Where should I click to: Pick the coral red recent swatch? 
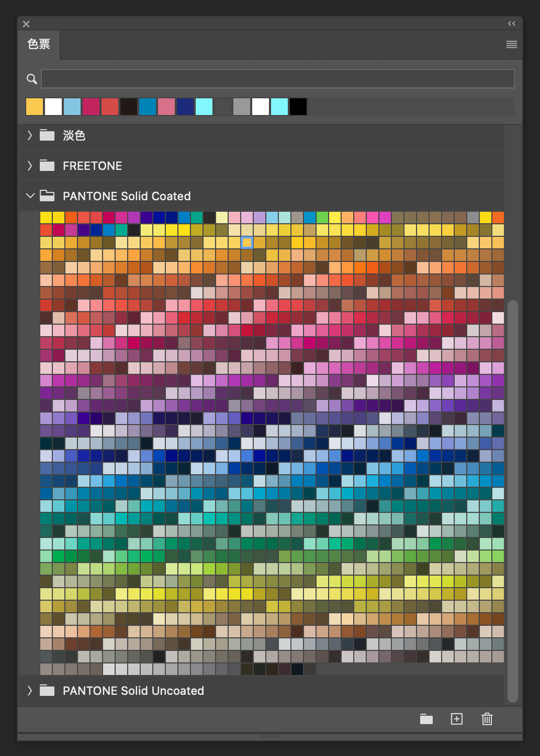[x=110, y=107]
